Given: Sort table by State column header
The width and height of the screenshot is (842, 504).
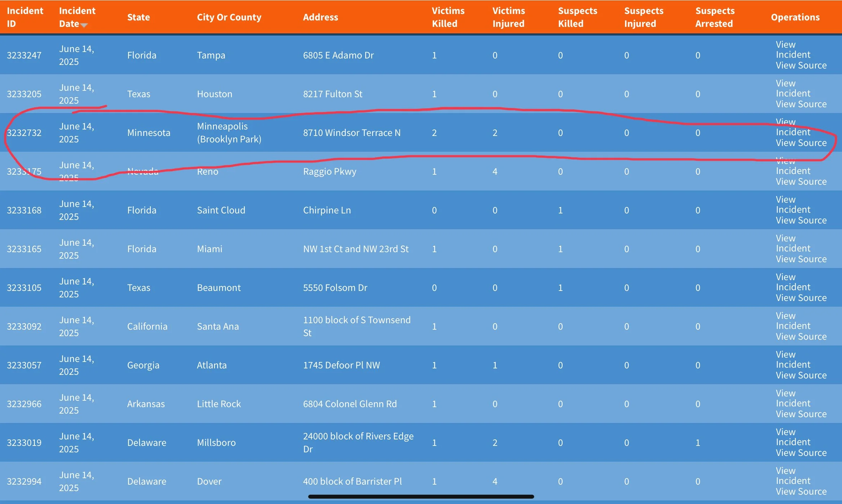Looking at the screenshot, I should [138, 17].
